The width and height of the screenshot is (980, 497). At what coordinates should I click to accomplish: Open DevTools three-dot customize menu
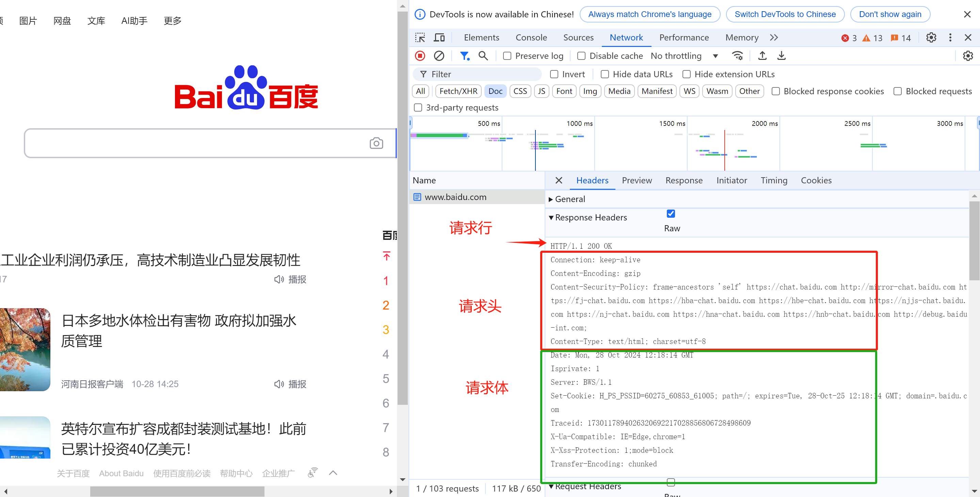coord(950,37)
